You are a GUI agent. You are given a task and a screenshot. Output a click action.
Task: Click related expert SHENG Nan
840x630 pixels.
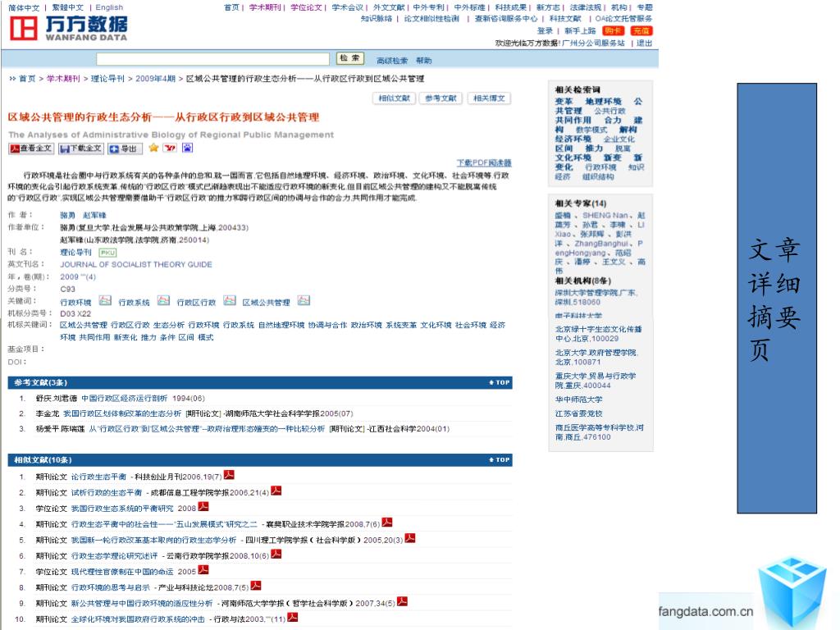[605, 216]
